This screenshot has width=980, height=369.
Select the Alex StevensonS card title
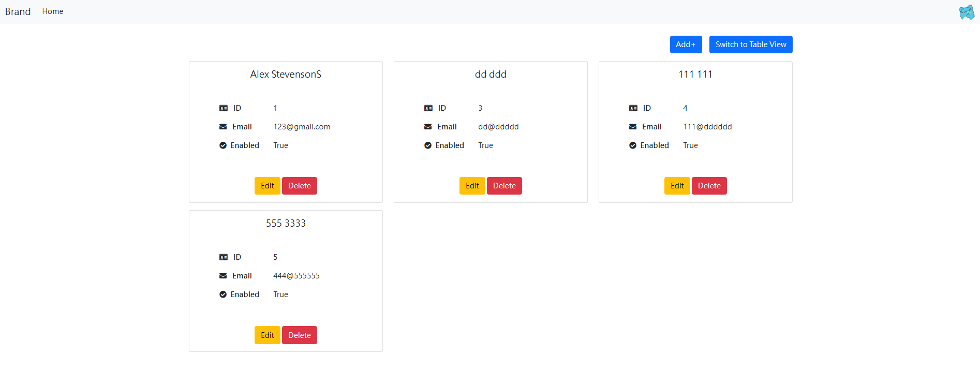(x=286, y=75)
